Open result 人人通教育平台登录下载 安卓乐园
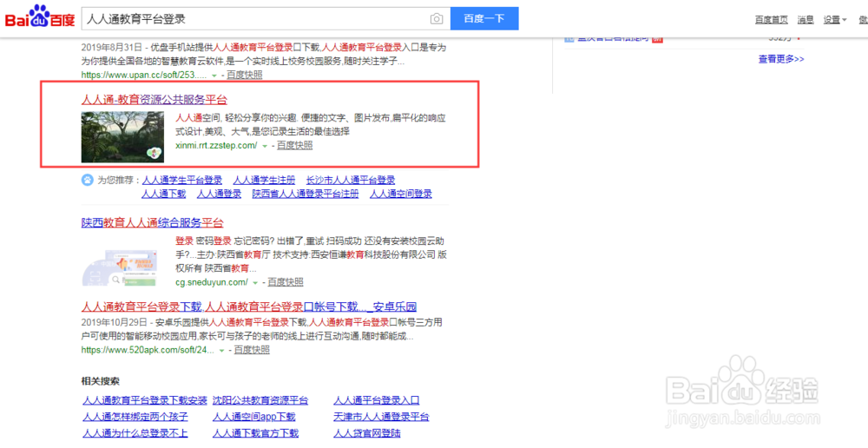868x448 pixels. [x=249, y=306]
